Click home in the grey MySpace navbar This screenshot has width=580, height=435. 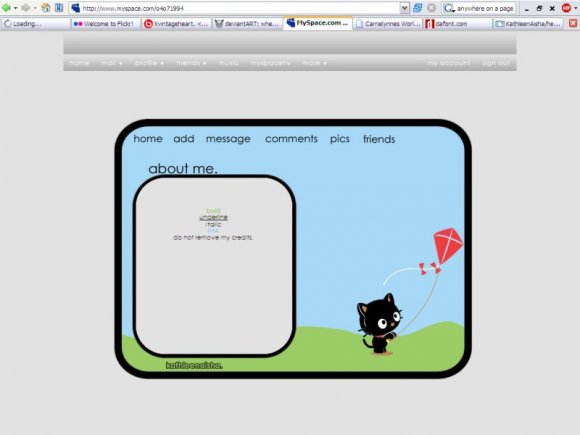[x=79, y=63]
